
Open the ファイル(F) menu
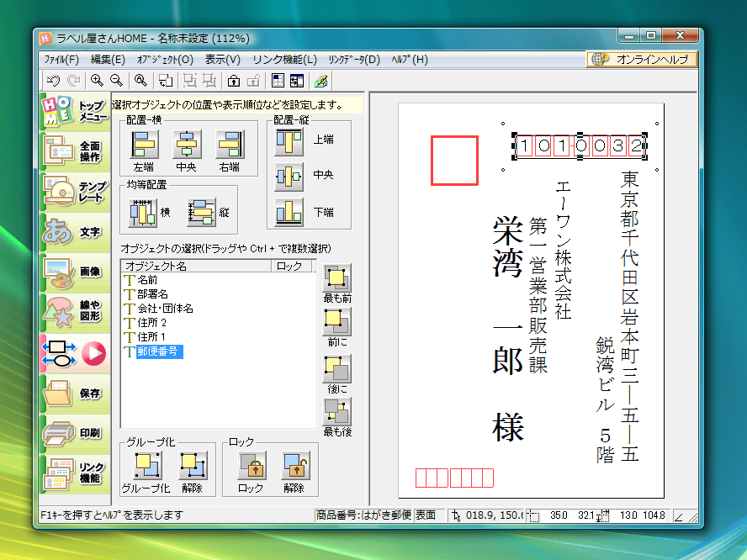pyautogui.click(x=61, y=60)
